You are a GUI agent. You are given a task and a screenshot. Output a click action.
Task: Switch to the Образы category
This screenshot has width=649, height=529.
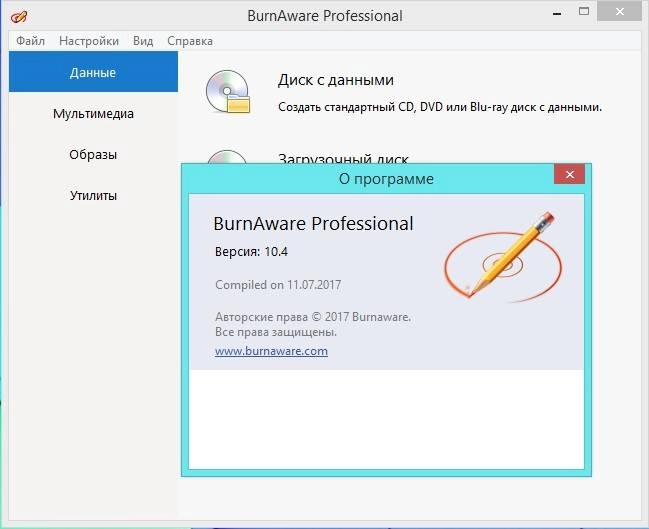click(x=93, y=154)
